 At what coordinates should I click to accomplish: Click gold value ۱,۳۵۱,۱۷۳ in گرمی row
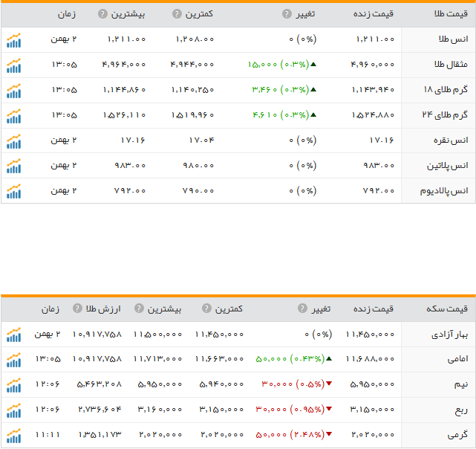tap(100, 435)
